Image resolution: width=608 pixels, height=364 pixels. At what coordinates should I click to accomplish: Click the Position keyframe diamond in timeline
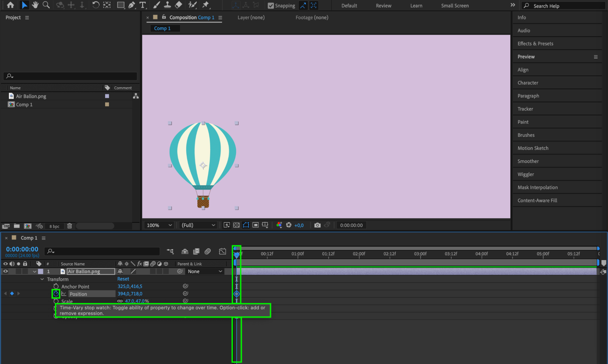[237, 294]
